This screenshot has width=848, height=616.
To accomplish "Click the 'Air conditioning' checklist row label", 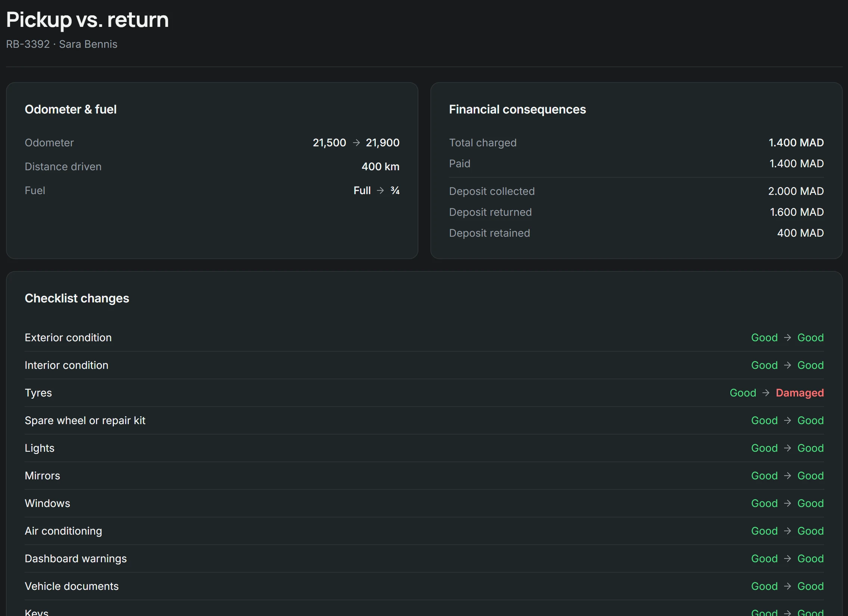I will pyautogui.click(x=63, y=531).
